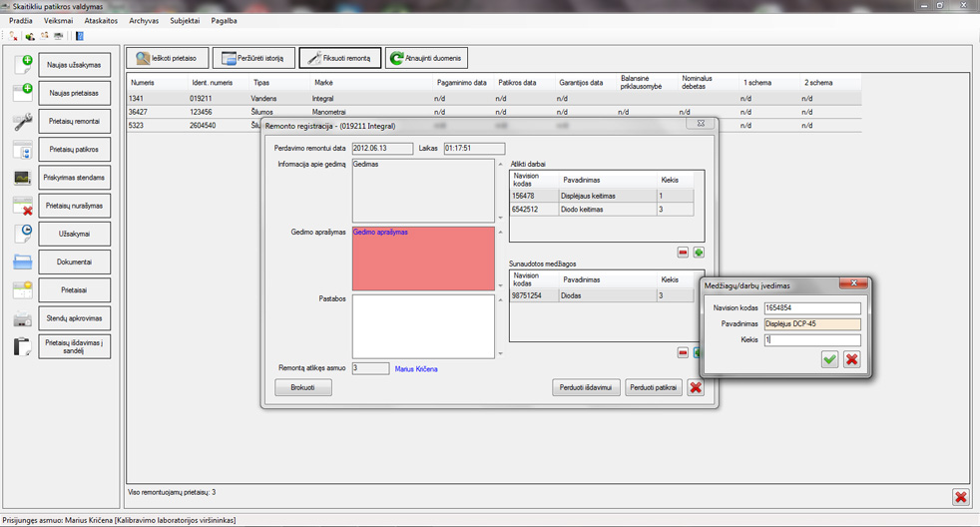
Task: Click Ieškoti prietaiso search button
Action: [168, 59]
